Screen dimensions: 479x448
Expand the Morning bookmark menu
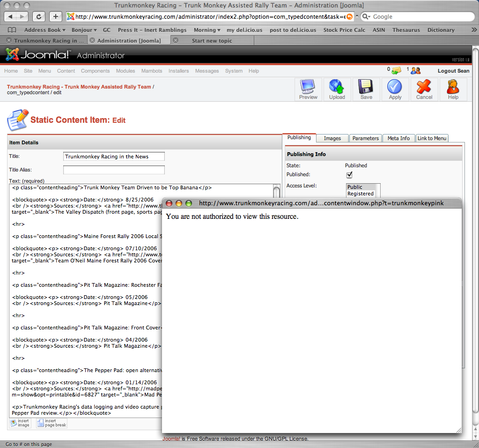click(207, 30)
